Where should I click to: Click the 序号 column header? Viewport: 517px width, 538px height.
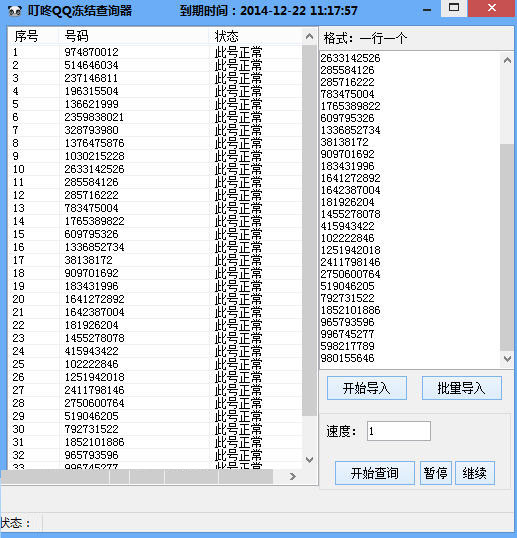pos(26,36)
